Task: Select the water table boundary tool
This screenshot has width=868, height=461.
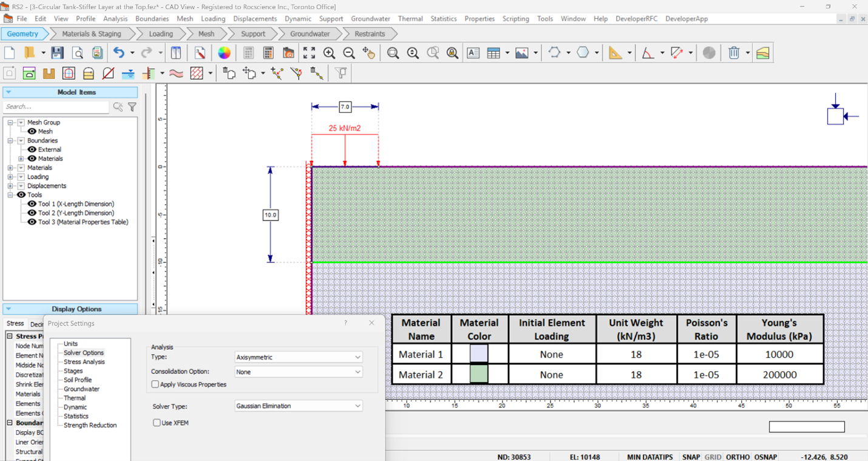Action: 127,73
